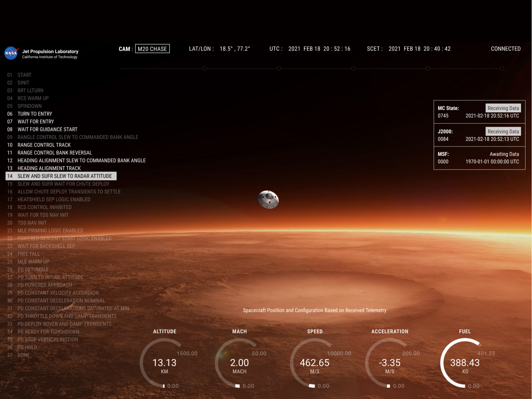The image size is (532, 399).
Task: Click the Mach gauge dial
Action: (x=240, y=363)
